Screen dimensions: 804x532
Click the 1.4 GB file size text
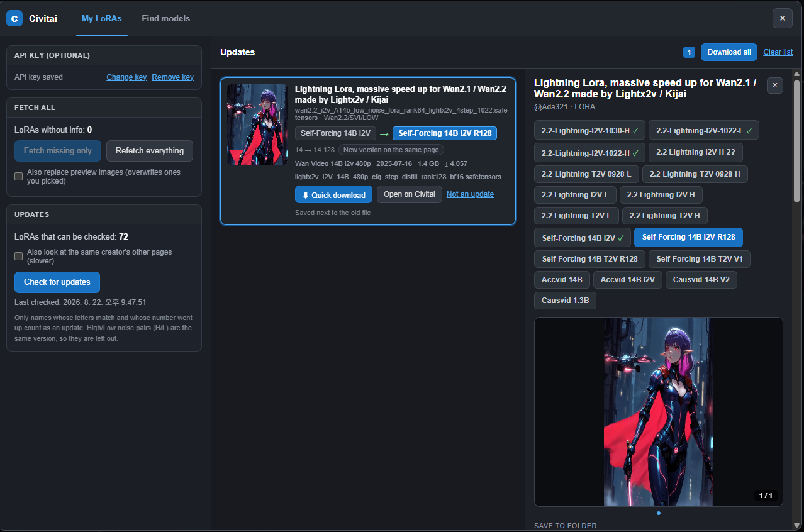[428, 163]
